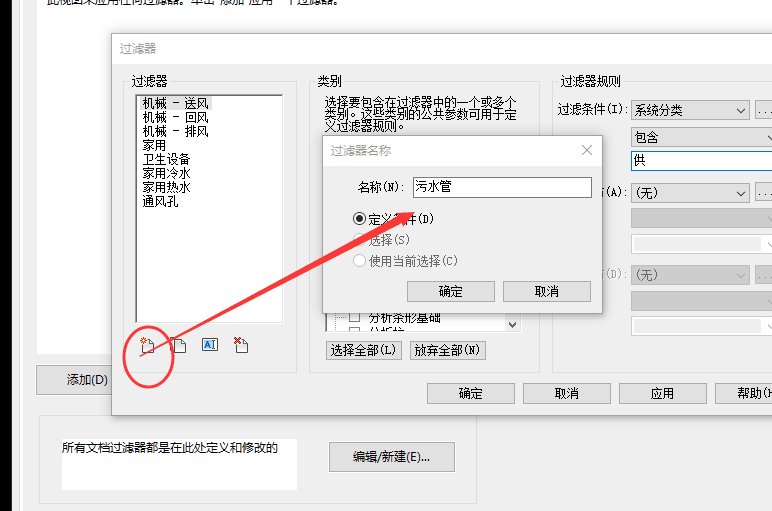This screenshot has height=511, width=772.
Task: Select filter 家用热水
Action: click(x=166, y=187)
